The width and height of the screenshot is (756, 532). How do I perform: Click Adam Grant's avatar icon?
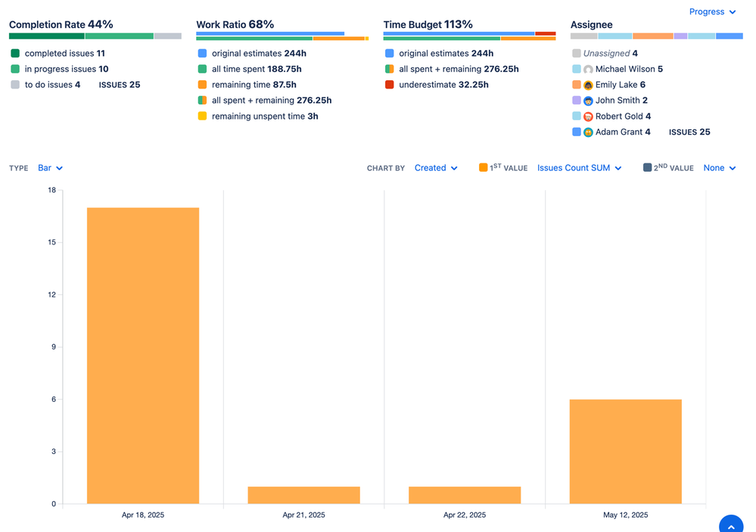pos(588,132)
